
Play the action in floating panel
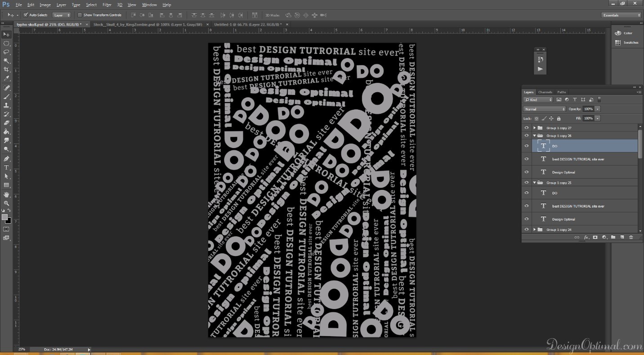click(x=540, y=69)
